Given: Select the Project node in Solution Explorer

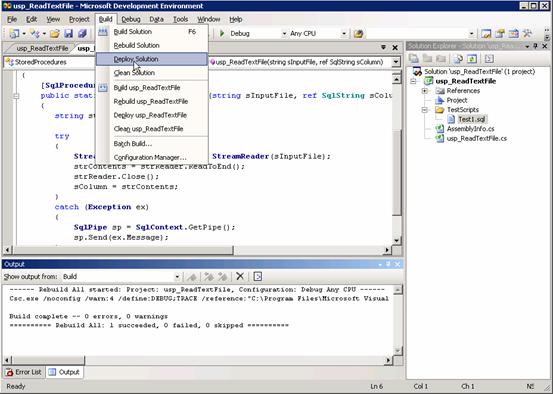Looking at the screenshot, I should 457,100.
